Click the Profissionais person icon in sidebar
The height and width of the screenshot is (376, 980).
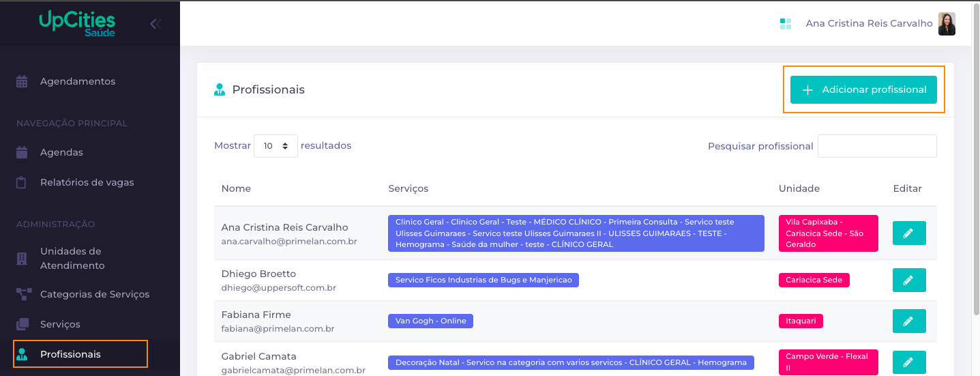click(x=22, y=354)
